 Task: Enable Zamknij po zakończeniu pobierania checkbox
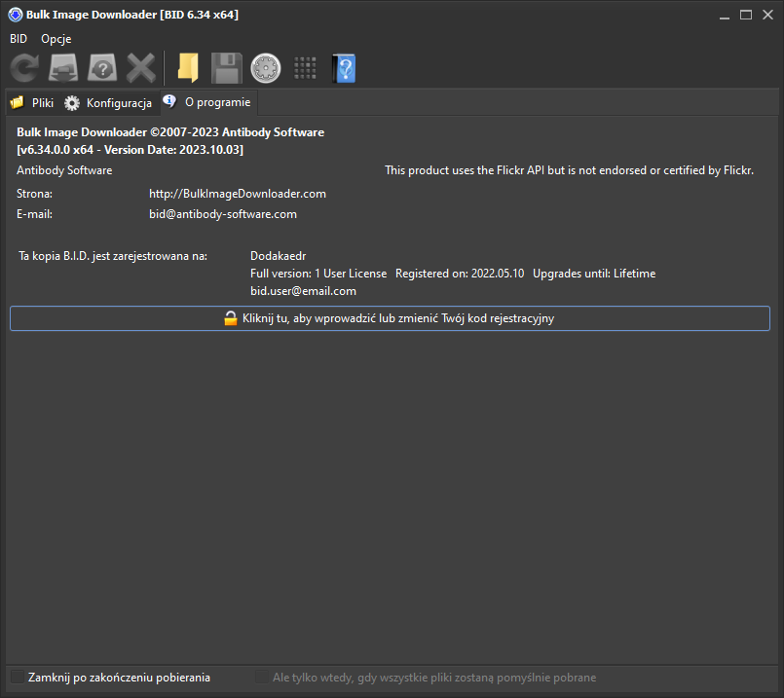point(18,677)
